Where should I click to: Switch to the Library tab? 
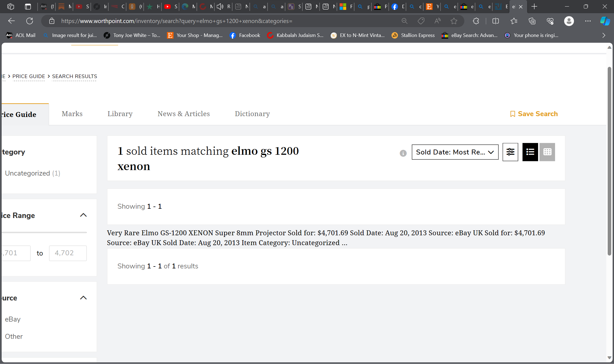click(x=120, y=114)
